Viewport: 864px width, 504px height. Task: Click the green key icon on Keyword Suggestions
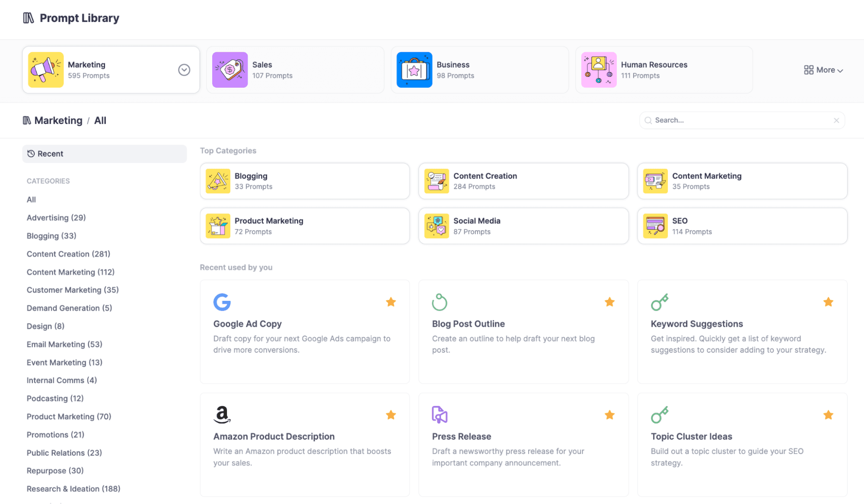pos(659,302)
